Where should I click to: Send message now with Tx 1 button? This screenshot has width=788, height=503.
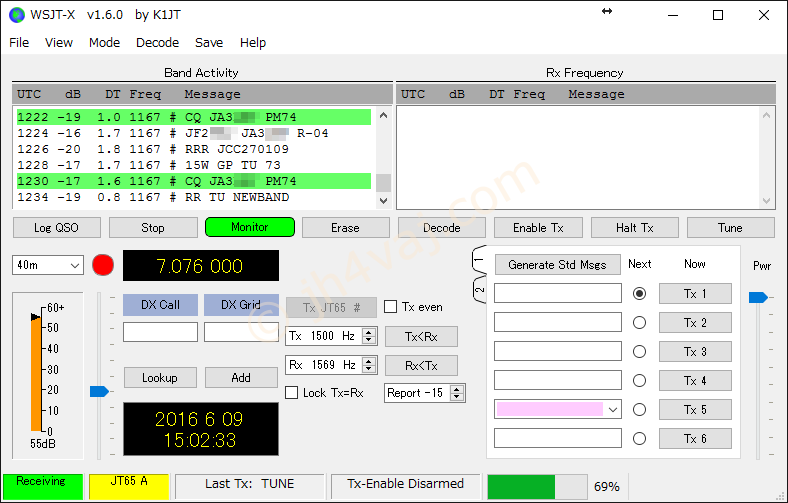[695, 293]
